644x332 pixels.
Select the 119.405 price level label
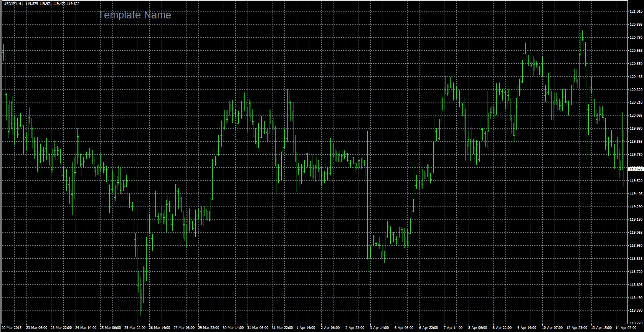coord(636,194)
